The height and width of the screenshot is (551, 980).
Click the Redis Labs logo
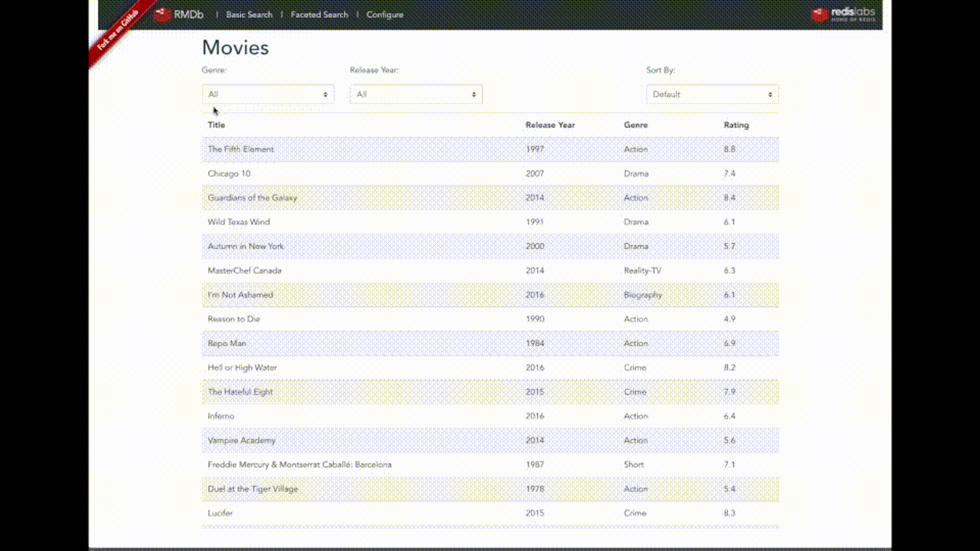tap(843, 15)
